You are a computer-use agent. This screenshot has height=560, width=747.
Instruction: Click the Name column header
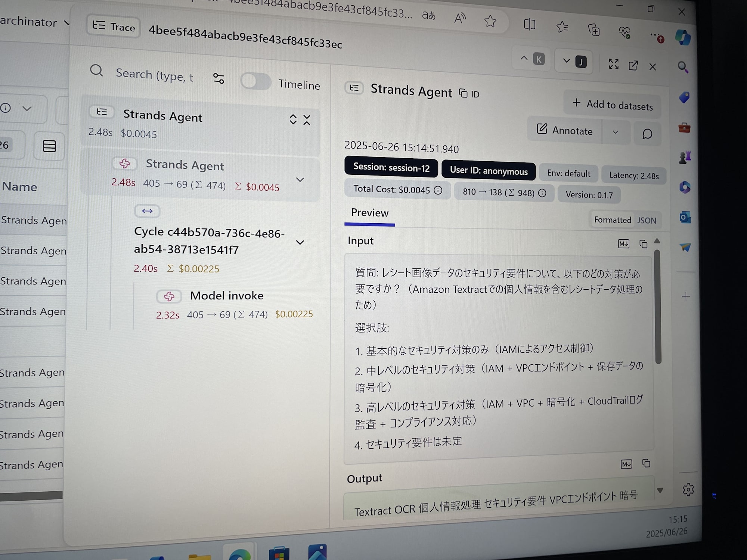[20, 186]
